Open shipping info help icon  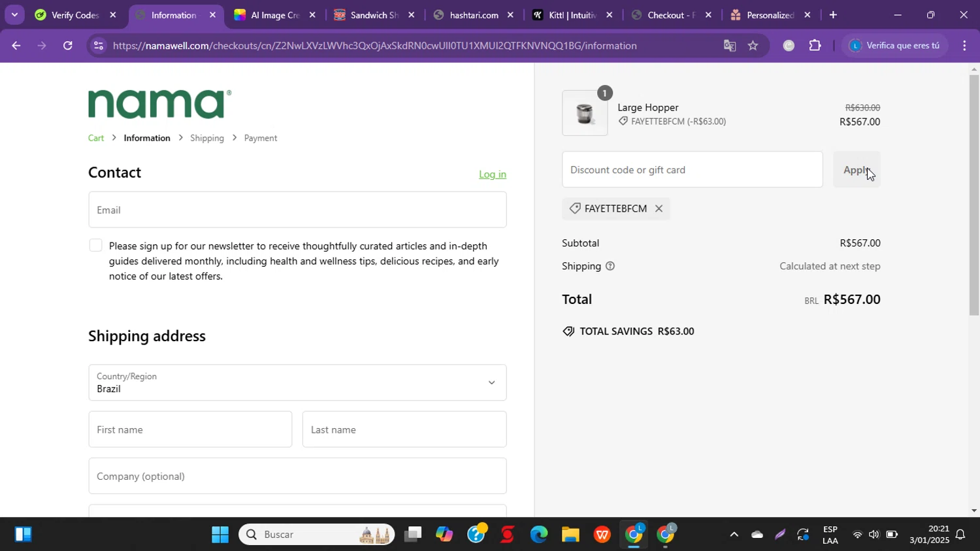click(610, 266)
